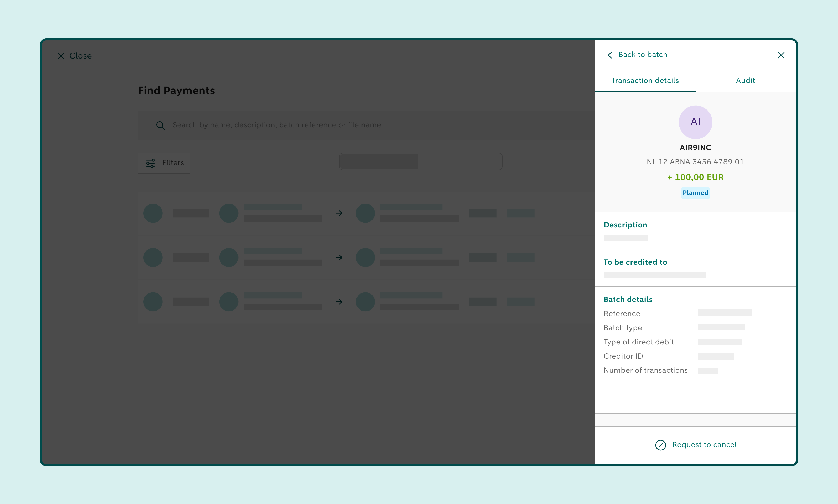Click the + 100,00 EUR amount

[695, 177]
